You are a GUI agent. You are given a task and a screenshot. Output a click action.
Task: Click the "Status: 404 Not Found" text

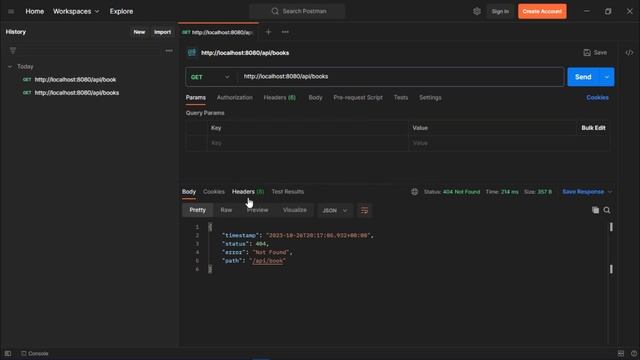(x=452, y=192)
